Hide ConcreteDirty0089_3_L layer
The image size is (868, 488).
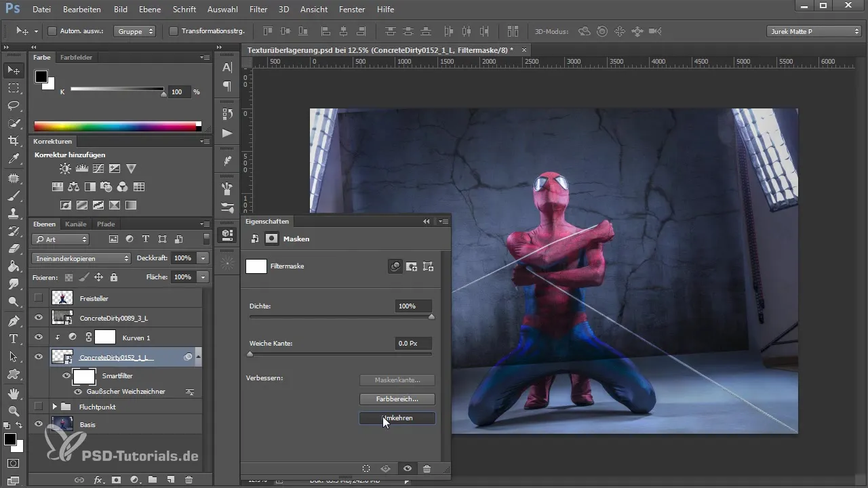(x=38, y=317)
